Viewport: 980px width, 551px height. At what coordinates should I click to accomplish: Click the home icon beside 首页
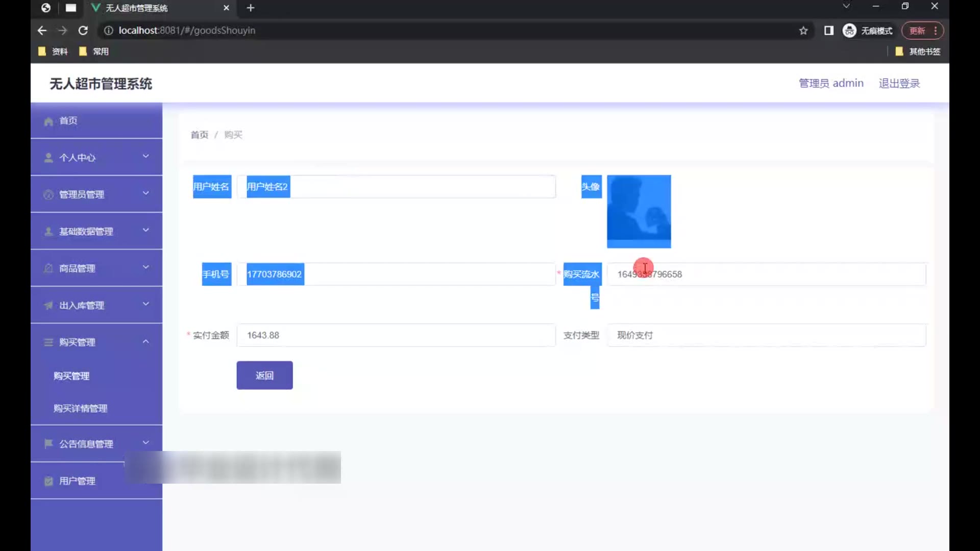48,121
